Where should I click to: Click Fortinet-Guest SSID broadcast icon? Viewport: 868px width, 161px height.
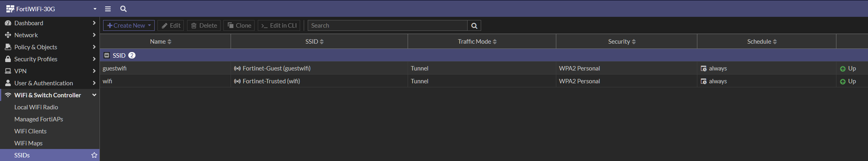pos(237,68)
